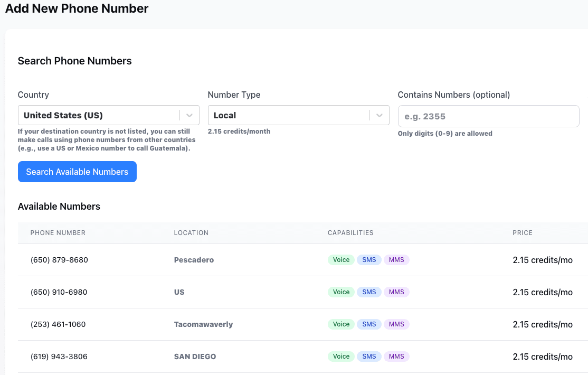Focus the Contains Numbers input field

(x=488, y=116)
